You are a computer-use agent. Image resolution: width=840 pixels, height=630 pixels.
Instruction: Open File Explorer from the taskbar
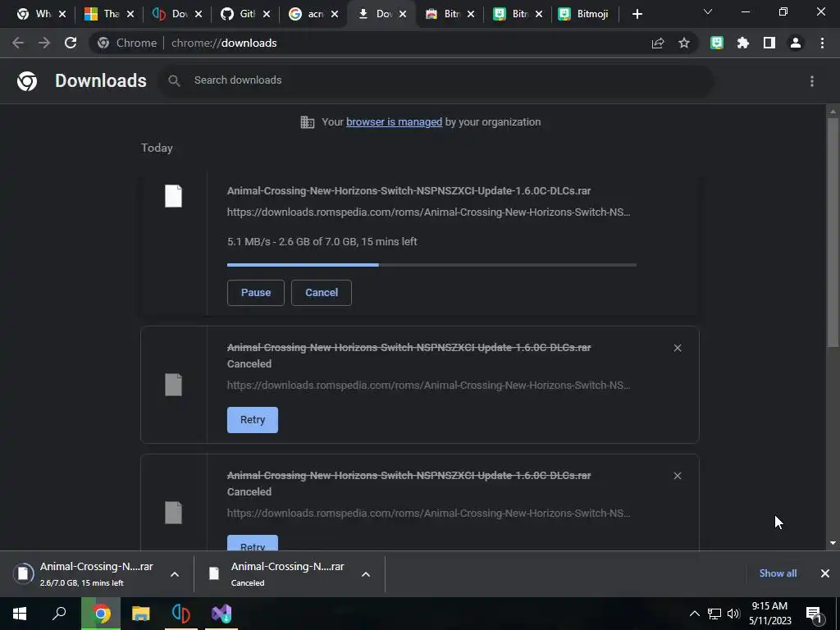click(x=141, y=614)
